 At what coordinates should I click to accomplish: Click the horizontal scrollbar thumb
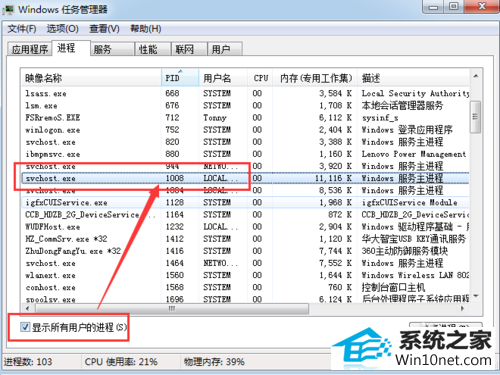pos(172,309)
